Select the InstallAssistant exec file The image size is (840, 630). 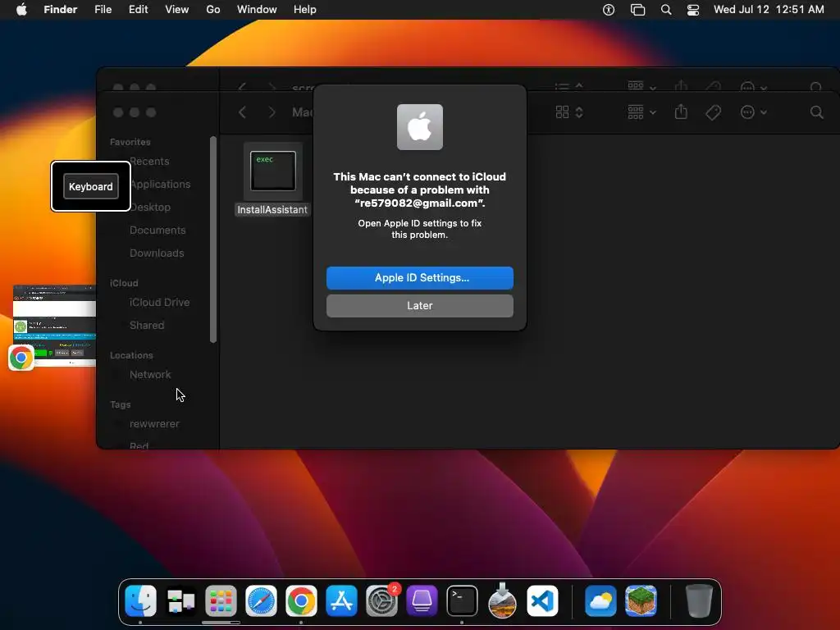272,180
